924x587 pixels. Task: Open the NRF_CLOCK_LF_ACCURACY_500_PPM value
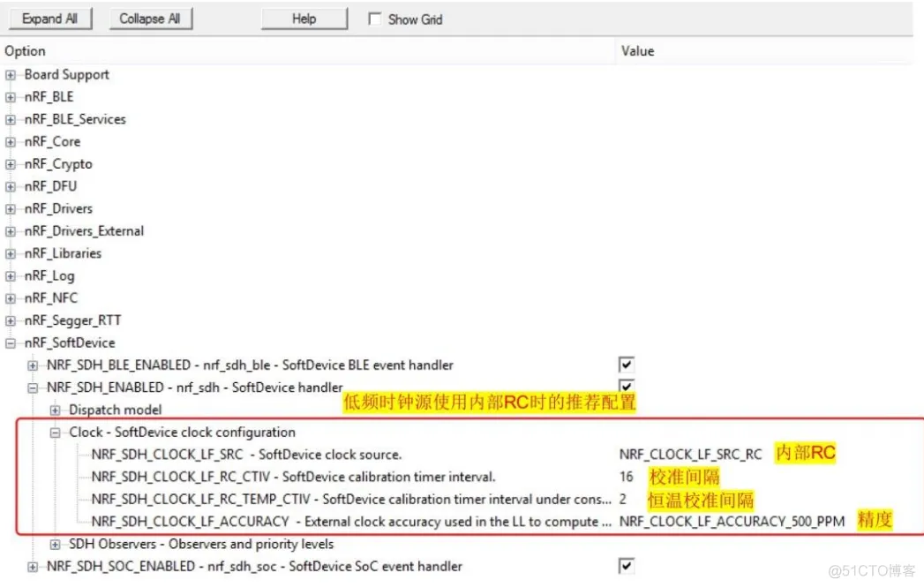732,522
